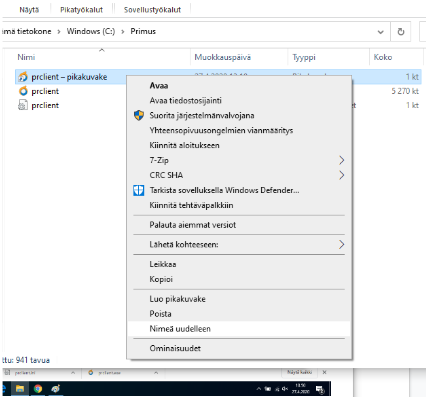Click the network icon in system tray
426x397 pixels.
coord(277,389)
